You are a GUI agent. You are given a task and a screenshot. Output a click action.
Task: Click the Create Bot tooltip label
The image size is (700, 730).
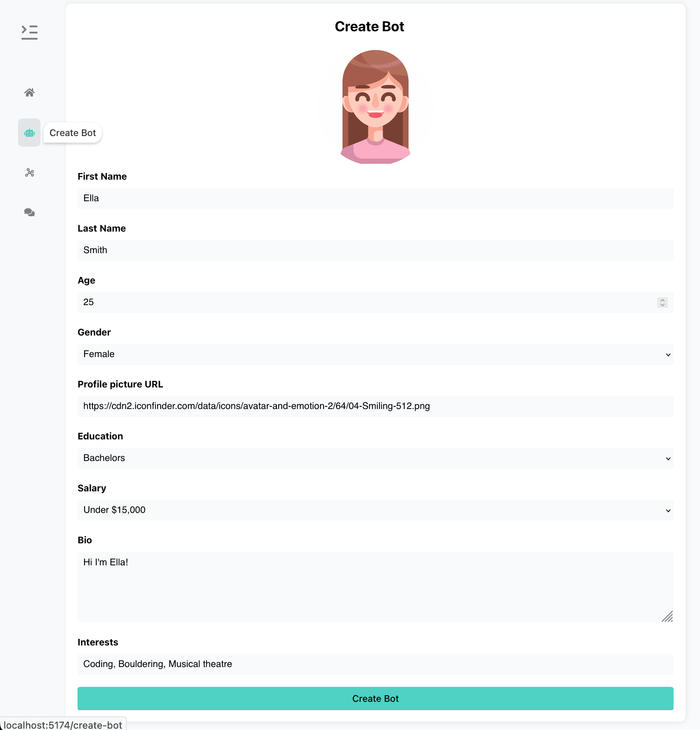coord(73,133)
